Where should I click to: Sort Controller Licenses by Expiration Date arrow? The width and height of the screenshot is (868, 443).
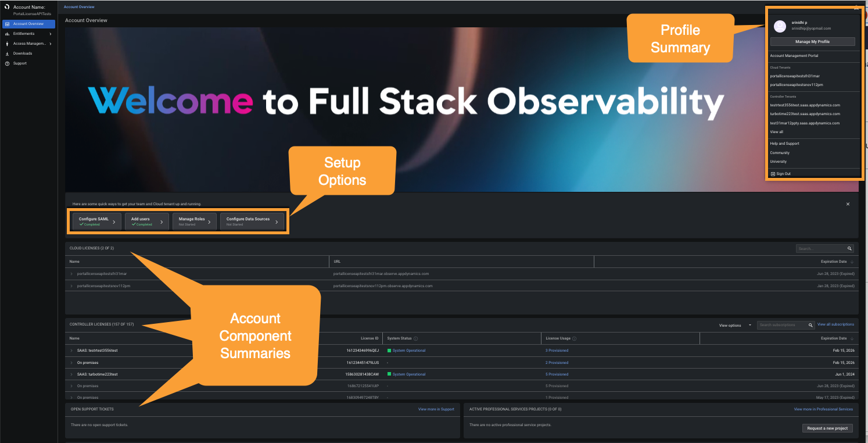(852, 338)
